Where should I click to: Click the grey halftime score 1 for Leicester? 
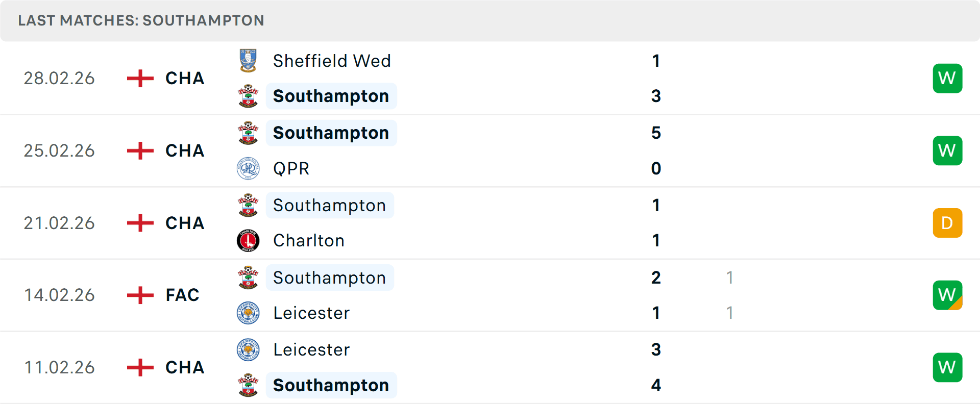tap(730, 313)
